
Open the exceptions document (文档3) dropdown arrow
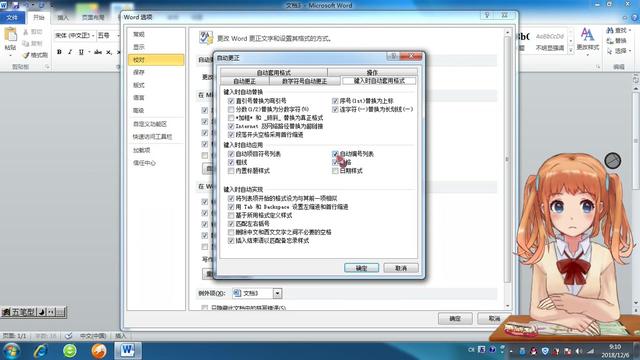(x=277, y=293)
